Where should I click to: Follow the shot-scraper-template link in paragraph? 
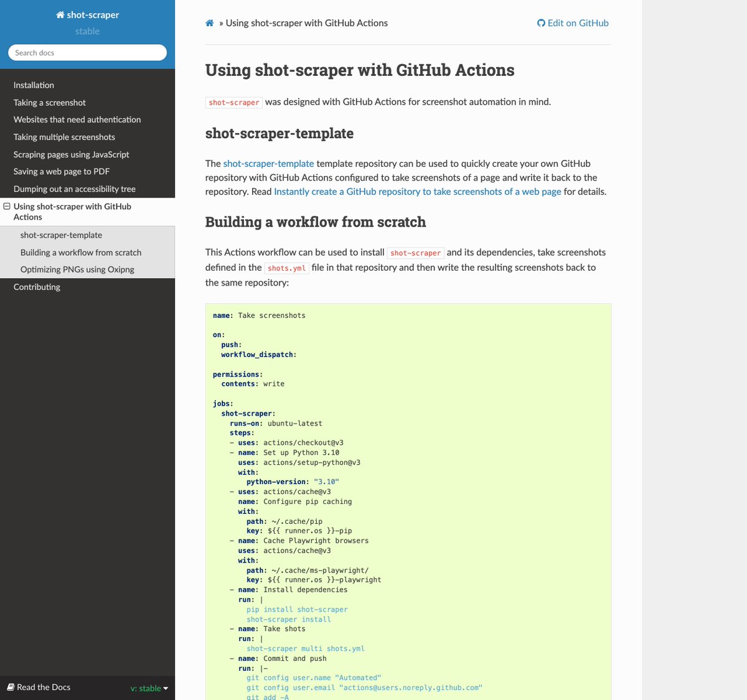(x=268, y=164)
